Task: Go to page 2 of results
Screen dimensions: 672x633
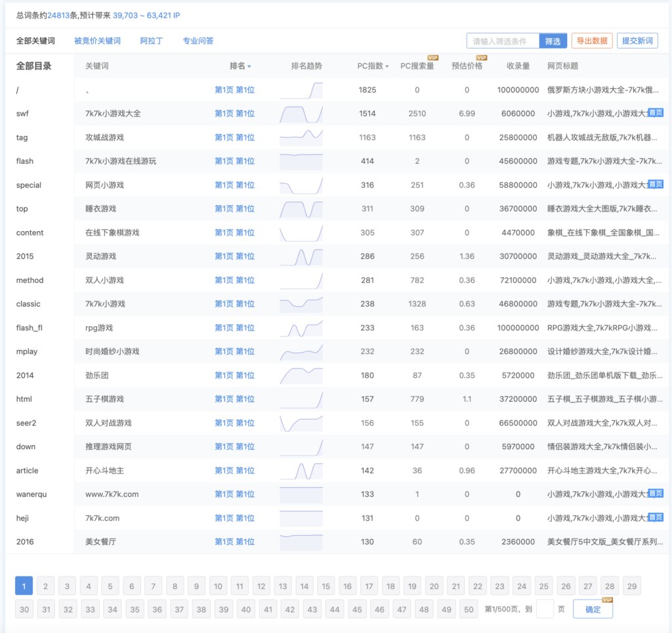Action: click(45, 586)
